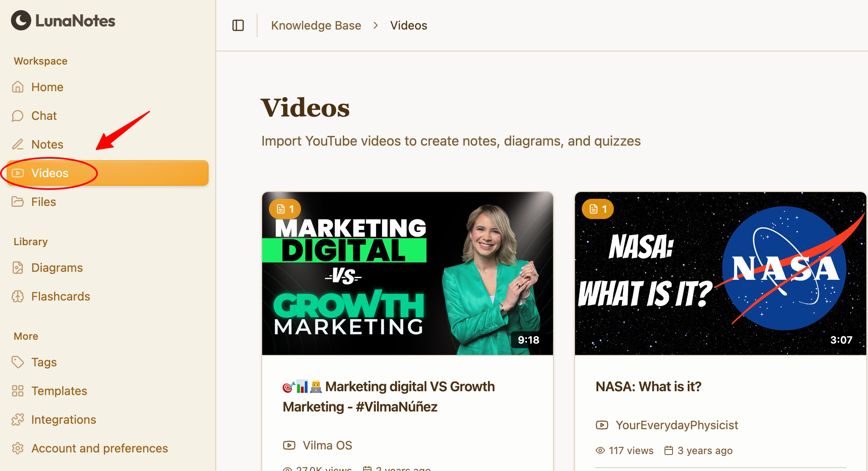
Task: Open Account and preferences settings
Action: (99, 448)
